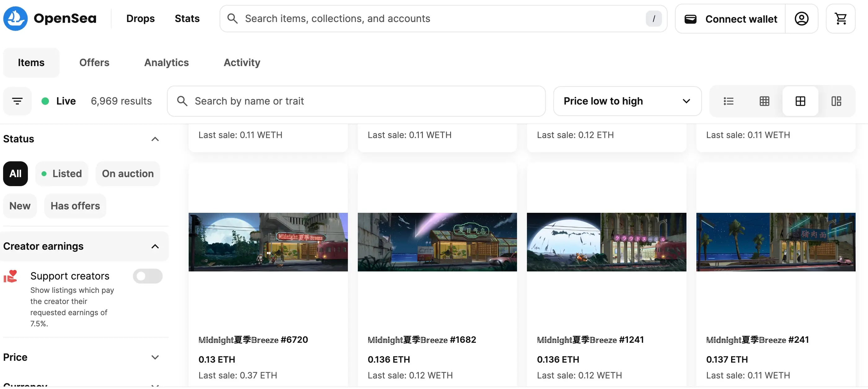Image resolution: width=868 pixels, height=389 pixels.
Task: Filter status by On auction
Action: coord(128,173)
